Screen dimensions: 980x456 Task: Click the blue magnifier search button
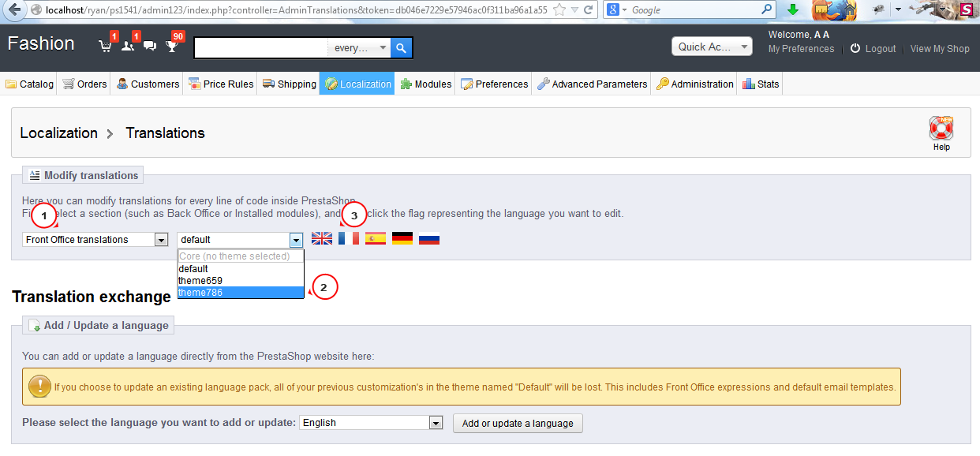click(402, 48)
